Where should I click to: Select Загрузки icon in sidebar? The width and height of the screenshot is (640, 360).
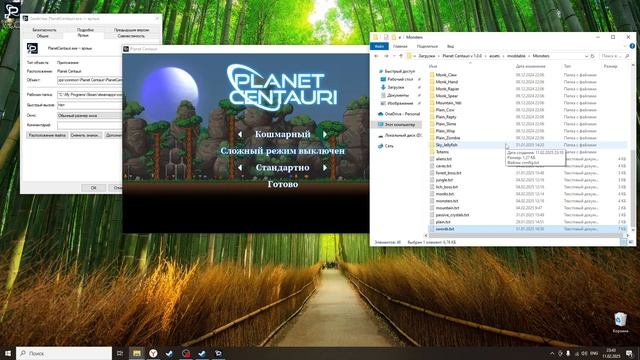pyautogui.click(x=383, y=87)
